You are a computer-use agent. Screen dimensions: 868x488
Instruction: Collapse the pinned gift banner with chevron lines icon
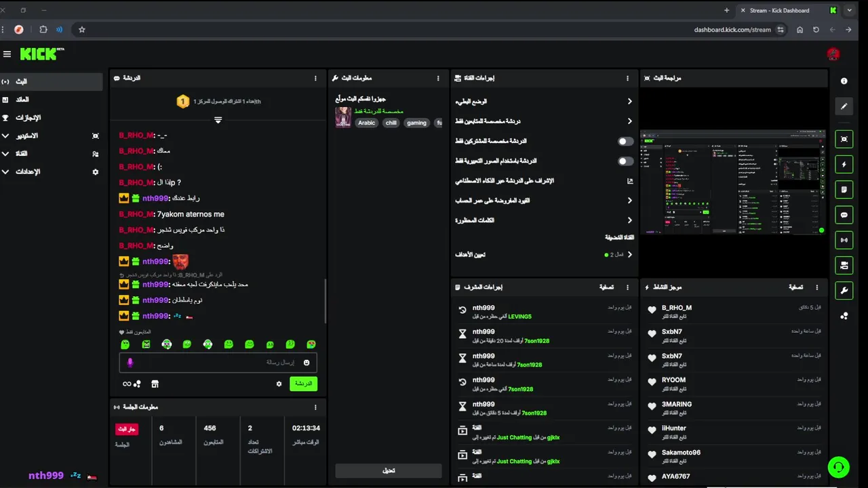[x=218, y=120]
